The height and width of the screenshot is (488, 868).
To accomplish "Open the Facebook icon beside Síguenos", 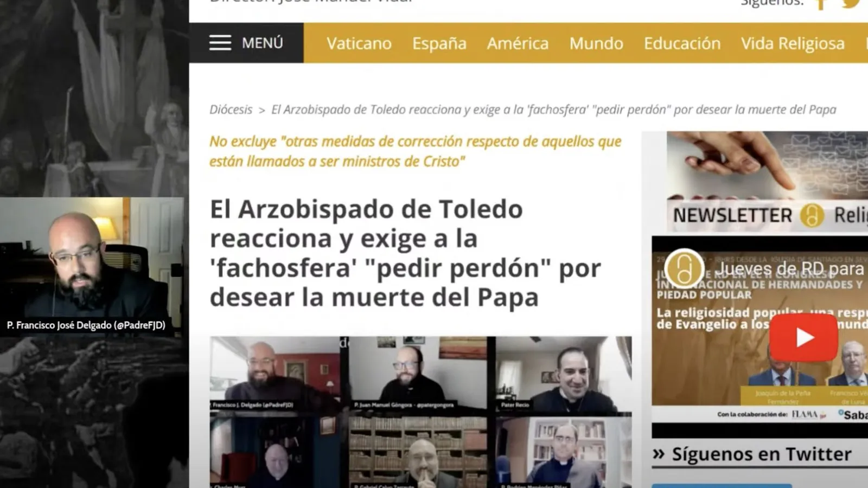I will click(821, 4).
